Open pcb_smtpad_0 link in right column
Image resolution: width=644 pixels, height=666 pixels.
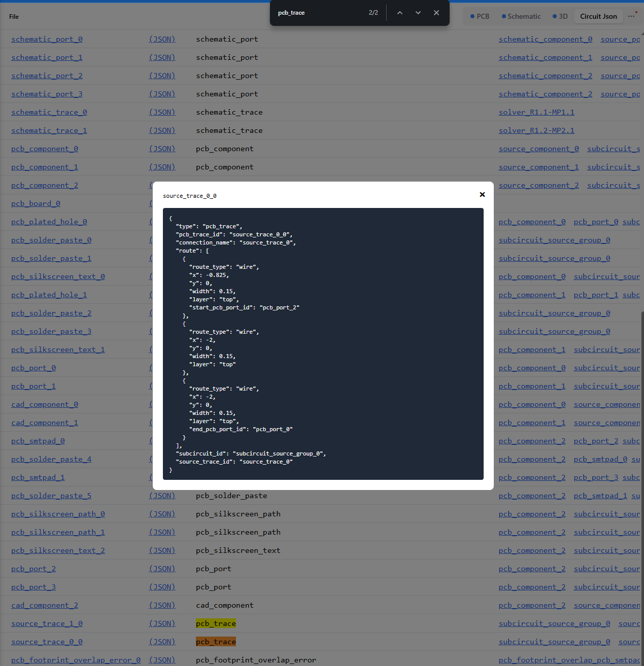click(600, 459)
